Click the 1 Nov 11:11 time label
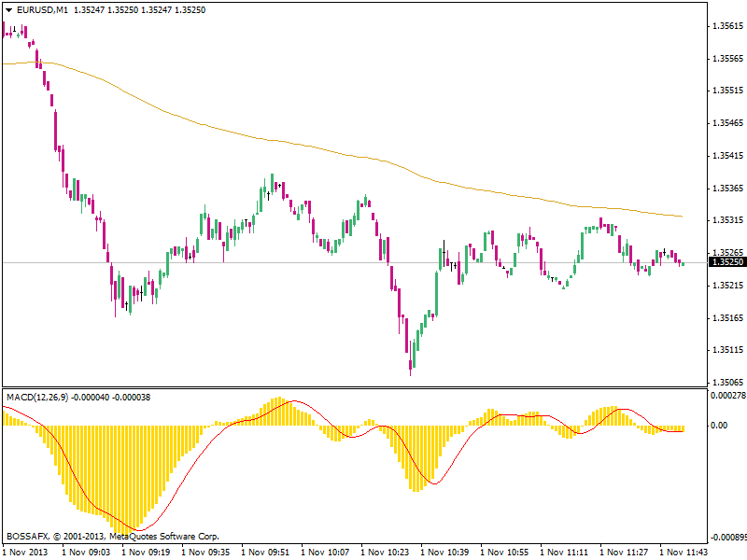This screenshot has height=560, width=747. click(x=564, y=553)
